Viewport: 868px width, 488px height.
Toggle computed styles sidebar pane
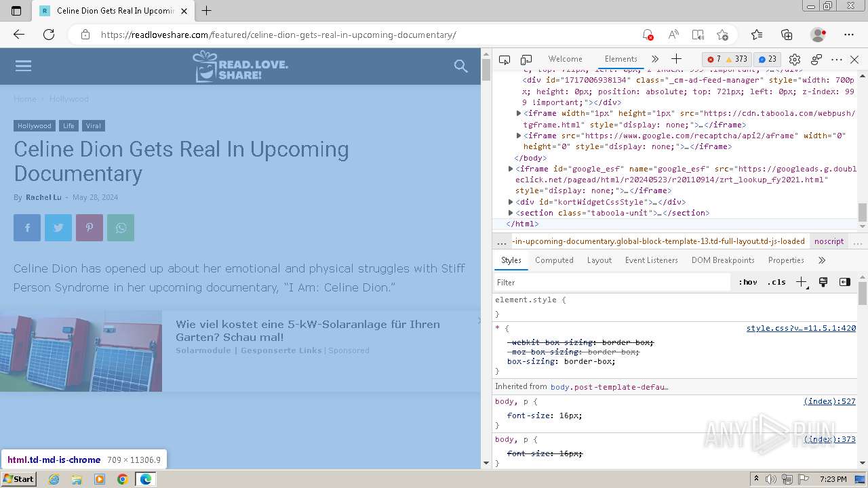click(x=845, y=283)
